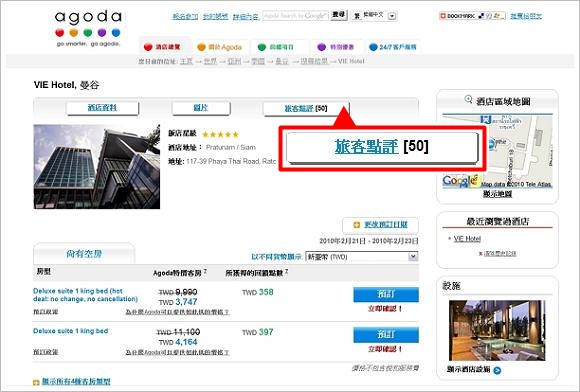Select the 尚有空房 tab
Viewport: 580px width, 392px height.
point(84,254)
